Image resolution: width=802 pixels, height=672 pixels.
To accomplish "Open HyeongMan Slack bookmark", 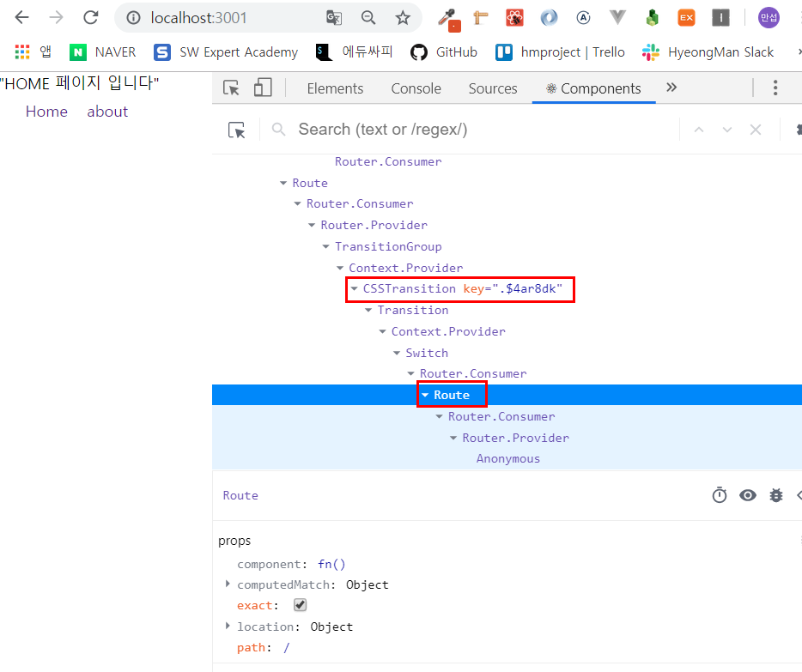I will click(708, 52).
